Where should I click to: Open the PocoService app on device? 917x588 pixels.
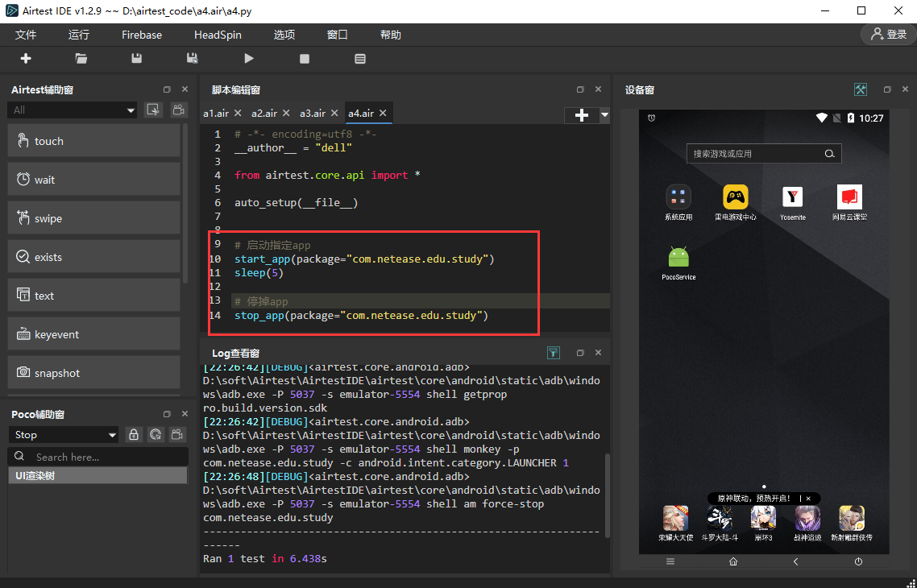click(678, 258)
